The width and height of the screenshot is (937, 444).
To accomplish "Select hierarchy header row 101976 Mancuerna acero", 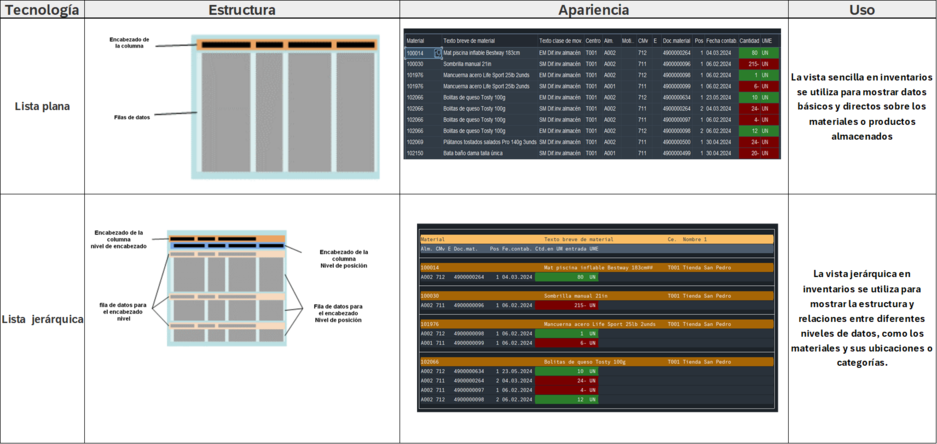I will coord(595,324).
